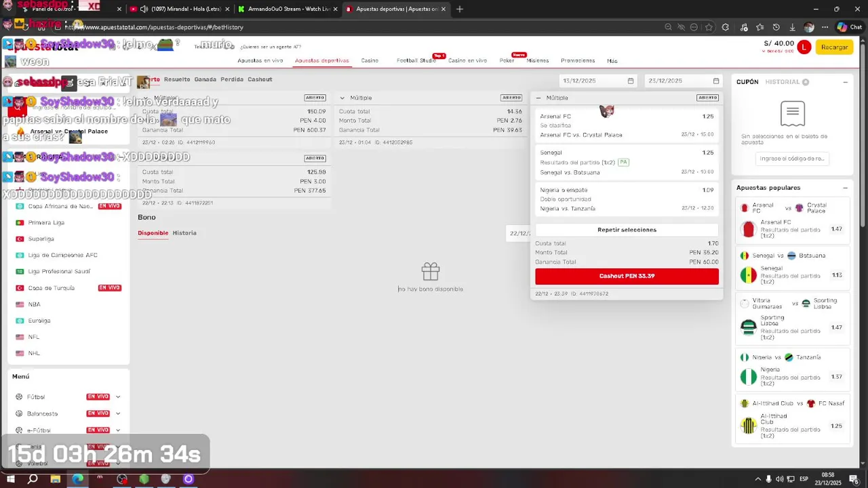The width and height of the screenshot is (868, 488).
Task: Select the Cupón tab
Action: pos(747,82)
